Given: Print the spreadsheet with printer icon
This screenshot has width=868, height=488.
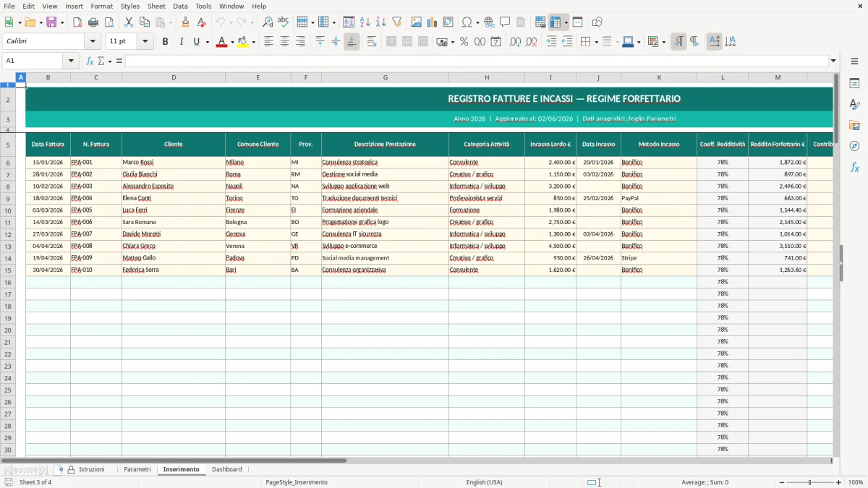Looking at the screenshot, I should point(93,22).
